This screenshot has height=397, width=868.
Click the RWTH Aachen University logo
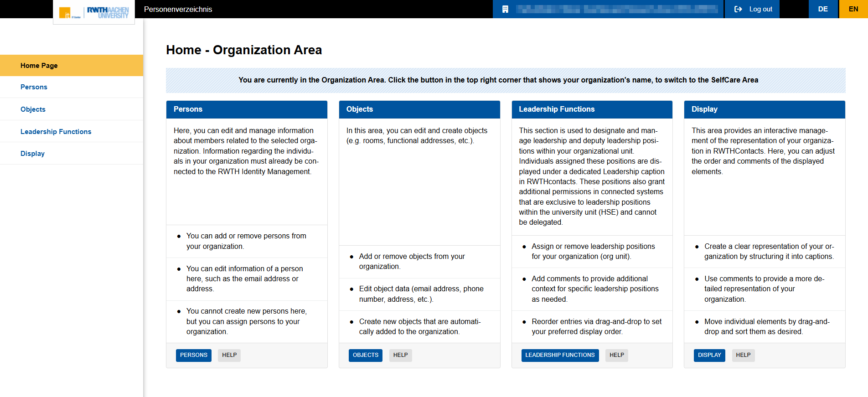pos(94,12)
